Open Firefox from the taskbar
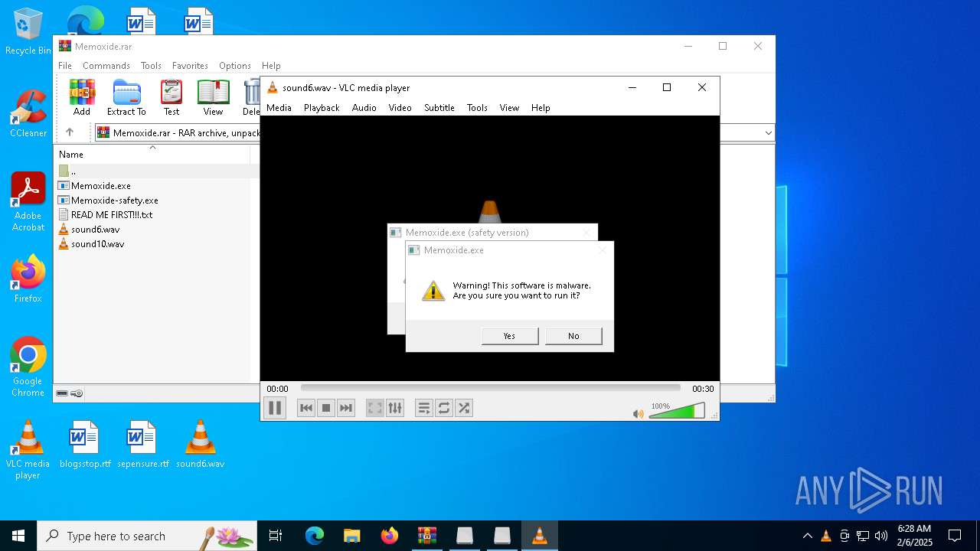Screen dimensions: 980x551 point(390,536)
